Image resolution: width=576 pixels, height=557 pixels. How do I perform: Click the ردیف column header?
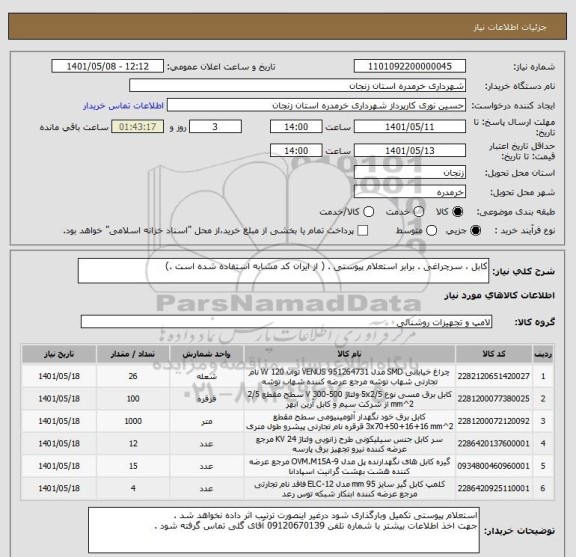[543, 354]
